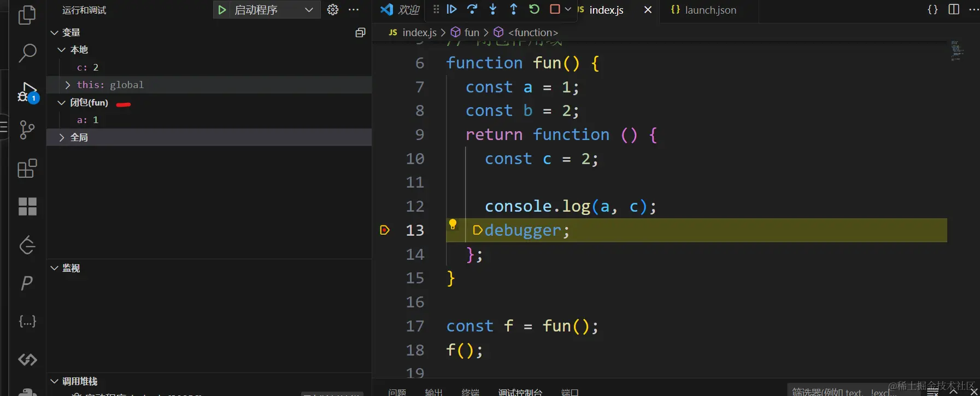Open the editor more actions menu
980x396 pixels.
(973, 10)
